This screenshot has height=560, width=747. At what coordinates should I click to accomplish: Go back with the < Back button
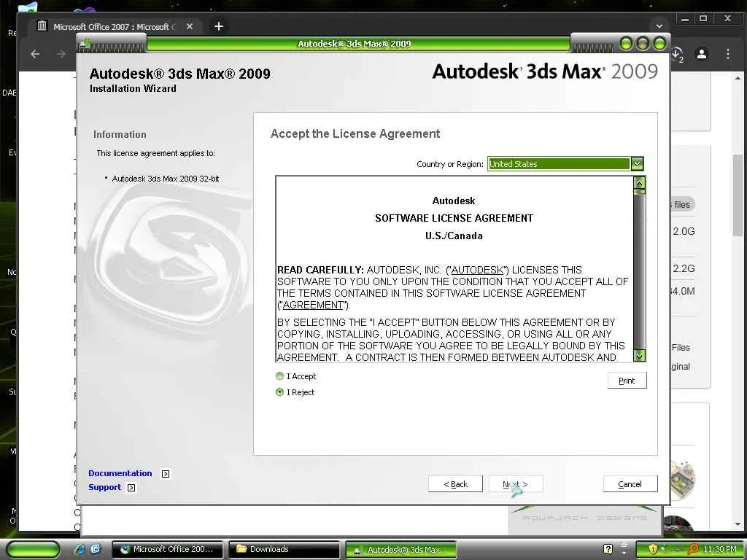[455, 484]
